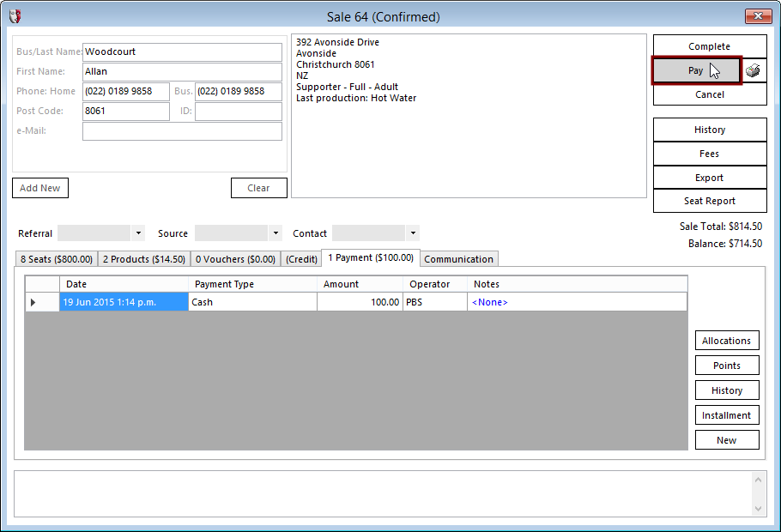The width and height of the screenshot is (781, 532).
Task: Click the Bus/Last Name field
Action: coord(182,51)
